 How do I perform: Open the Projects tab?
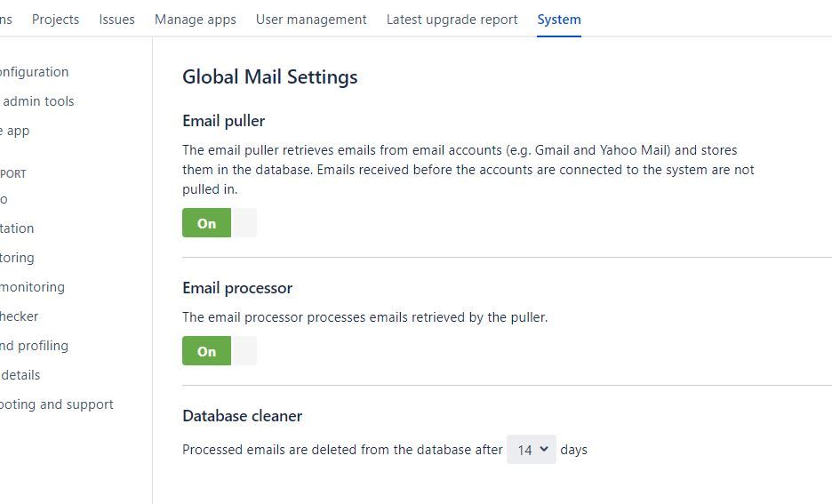click(55, 20)
